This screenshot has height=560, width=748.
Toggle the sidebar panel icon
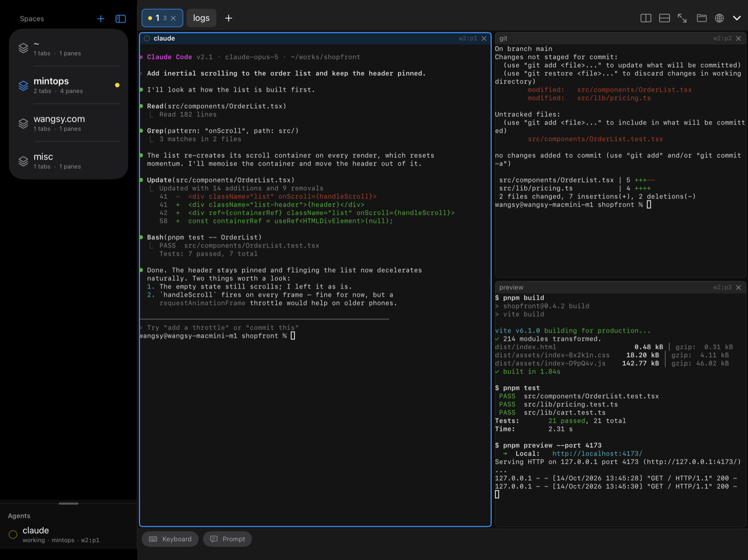[121, 19]
